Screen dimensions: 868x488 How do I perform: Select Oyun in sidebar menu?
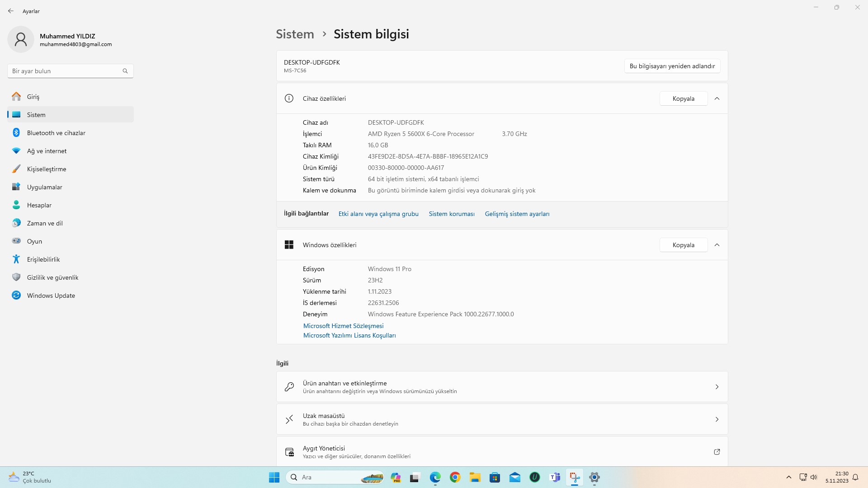pyautogui.click(x=34, y=241)
